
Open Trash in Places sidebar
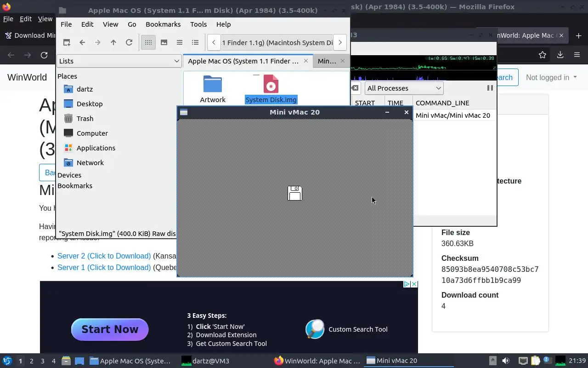click(x=85, y=118)
